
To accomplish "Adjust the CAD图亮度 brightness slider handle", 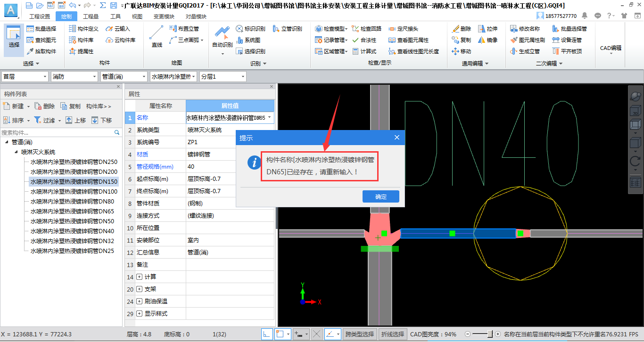I will click(490, 334).
